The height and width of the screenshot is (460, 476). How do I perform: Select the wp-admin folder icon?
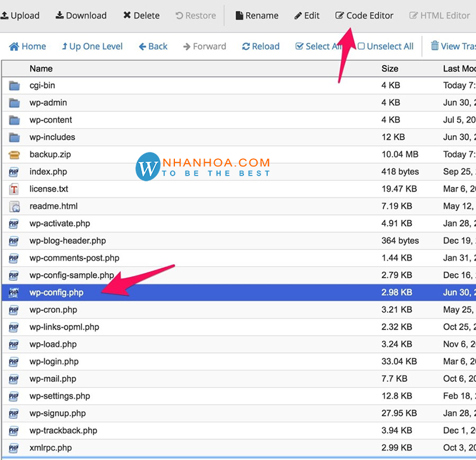pyautogui.click(x=14, y=103)
